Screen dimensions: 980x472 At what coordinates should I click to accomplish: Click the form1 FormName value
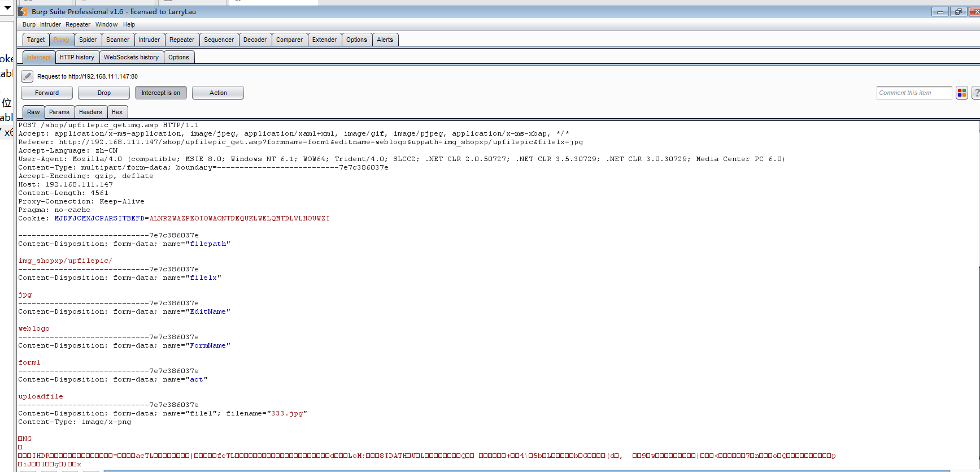29,362
